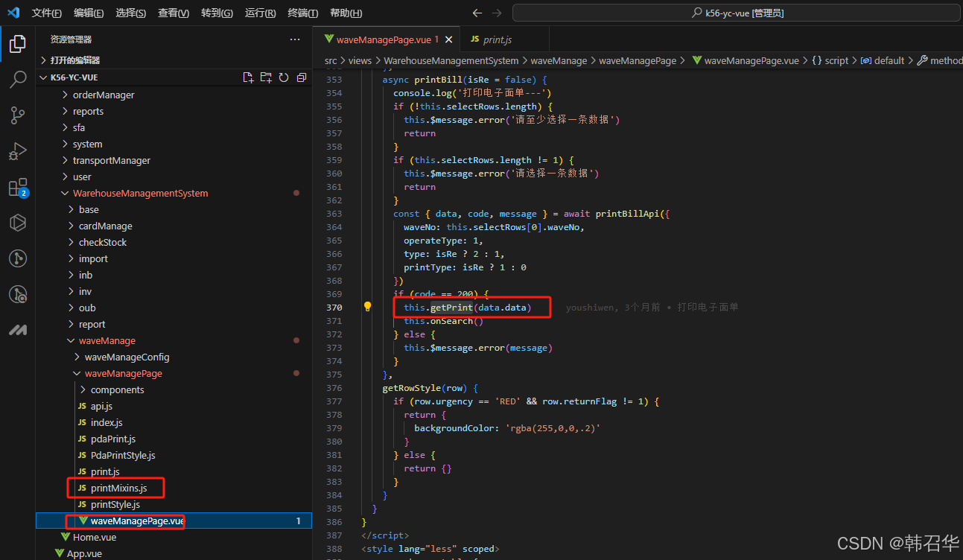Open the Source Control view
The height and width of the screenshot is (560, 963).
click(x=18, y=115)
